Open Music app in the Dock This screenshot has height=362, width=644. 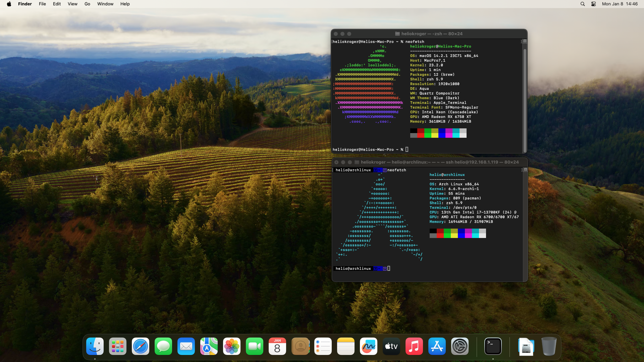[414, 346]
